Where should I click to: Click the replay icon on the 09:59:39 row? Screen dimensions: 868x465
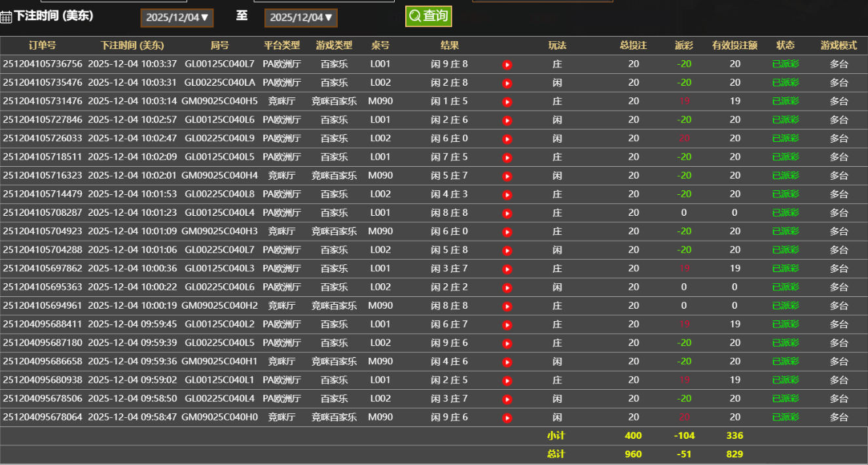pyautogui.click(x=507, y=342)
